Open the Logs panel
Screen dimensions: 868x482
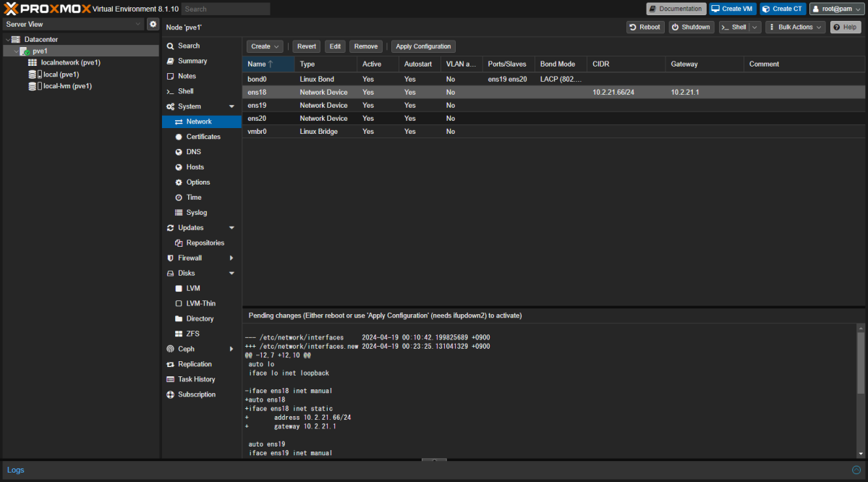pyautogui.click(x=16, y=470)
